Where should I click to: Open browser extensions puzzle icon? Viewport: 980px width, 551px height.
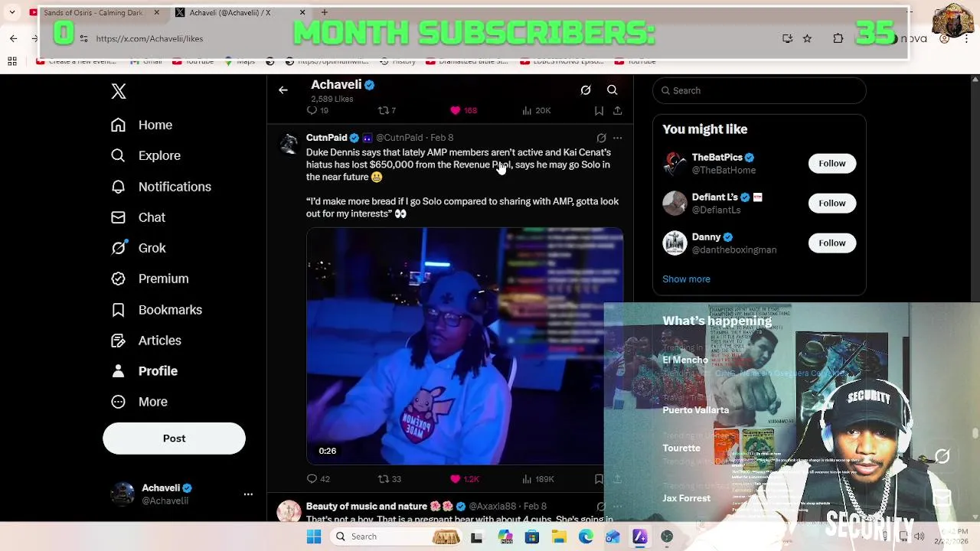point(838,38)
